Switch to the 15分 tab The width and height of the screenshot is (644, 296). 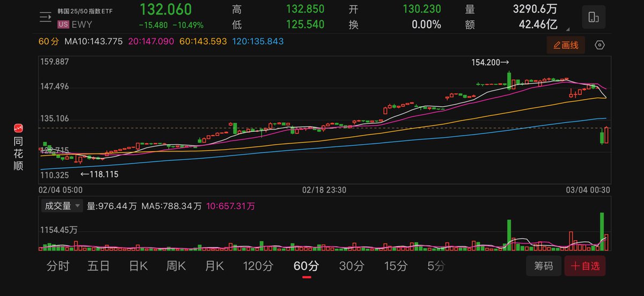396,266
